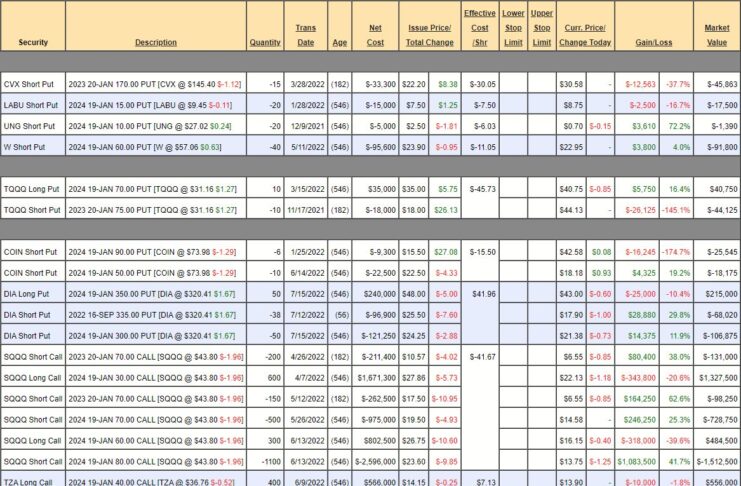Click the Upper Stop Limit header
This screenshot has width=741, height=486.
[542, 28]
